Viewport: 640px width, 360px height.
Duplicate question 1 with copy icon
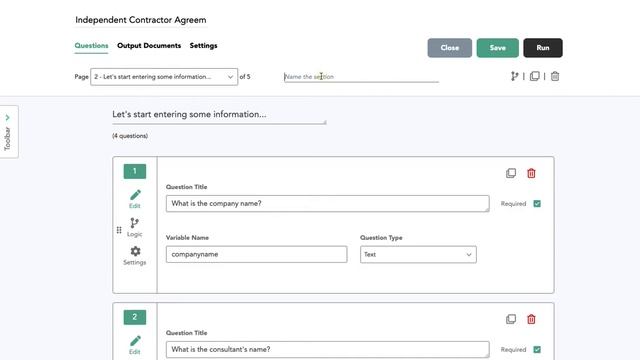click(511, 173)
